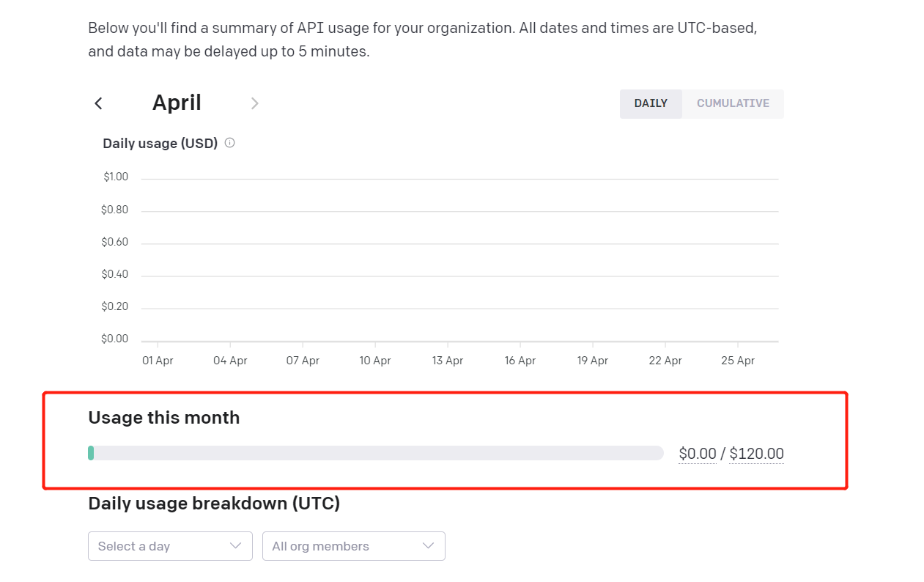The image size is (924, 582).
Task: Click the Daily usage (USD) chart title
Action: pyautogui.click(x=160, y=144)
